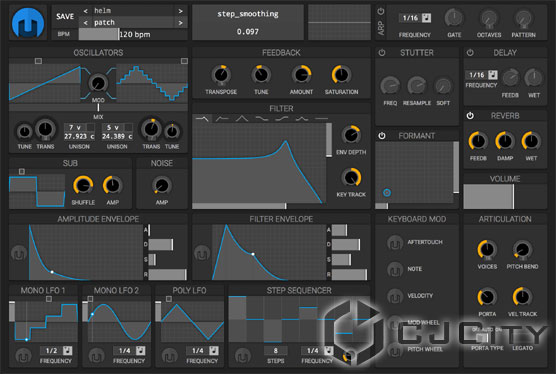Click the Volume slider bar

505,196
